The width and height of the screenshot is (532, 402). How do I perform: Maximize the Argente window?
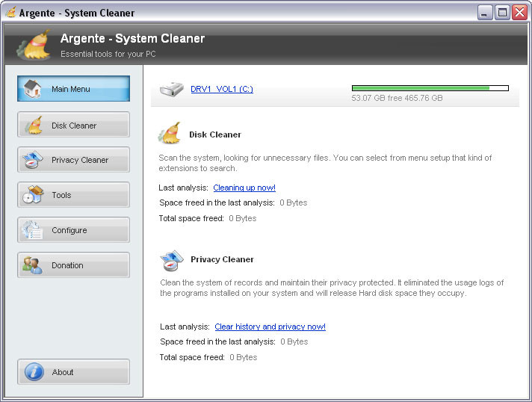coord(502,13)
